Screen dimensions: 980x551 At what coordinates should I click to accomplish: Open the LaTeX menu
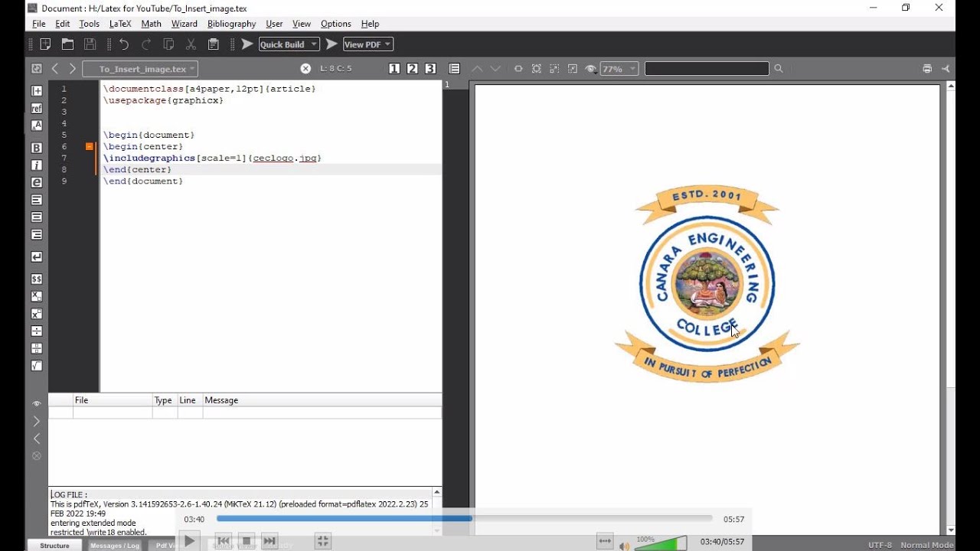click(x=120, y=24)
